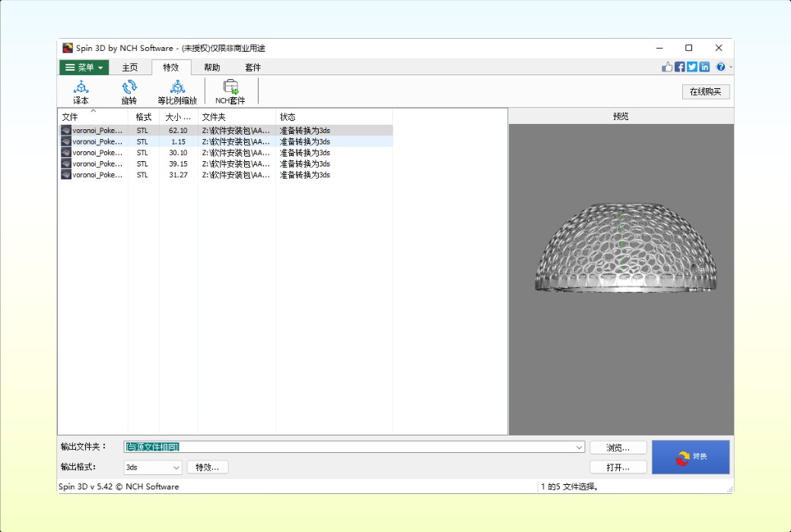791x532 pixels.
Task: Expand the 输出文件夹 dropdown arrow
Action: point(579,447)
